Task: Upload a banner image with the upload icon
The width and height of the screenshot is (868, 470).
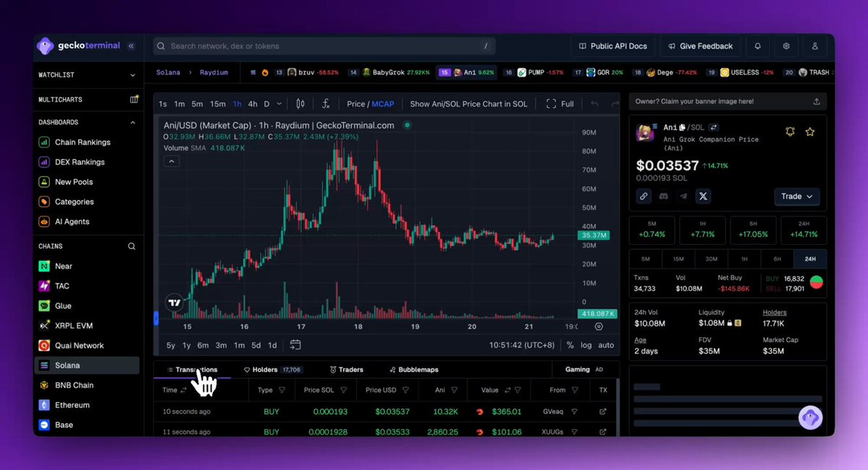Action: tap(817, 101)
